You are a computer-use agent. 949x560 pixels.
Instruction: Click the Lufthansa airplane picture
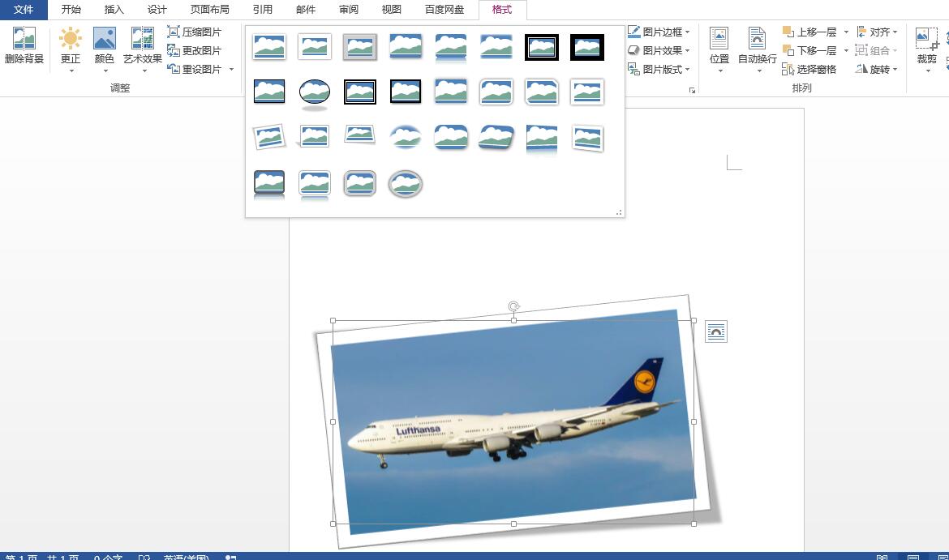coord(514,422)
